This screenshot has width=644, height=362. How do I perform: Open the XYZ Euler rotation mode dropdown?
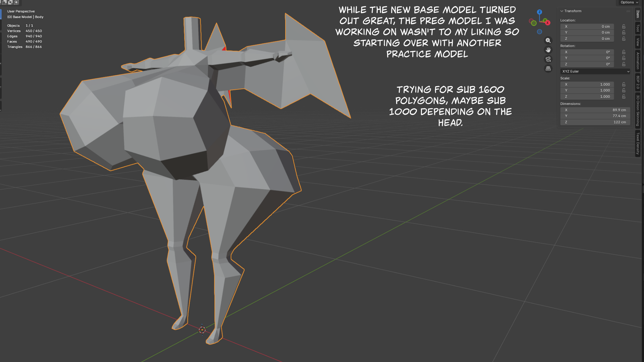click(595, 71)
